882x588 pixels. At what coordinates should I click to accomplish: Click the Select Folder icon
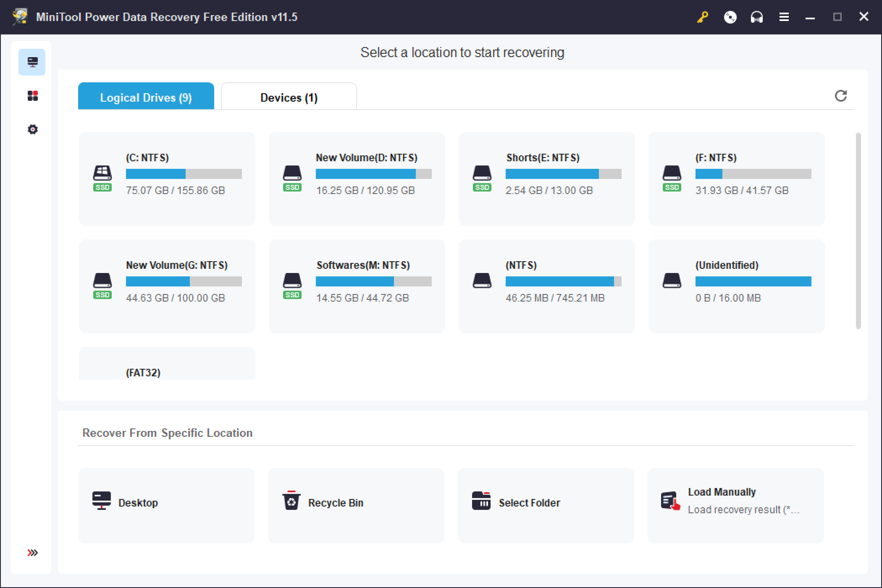481,501
